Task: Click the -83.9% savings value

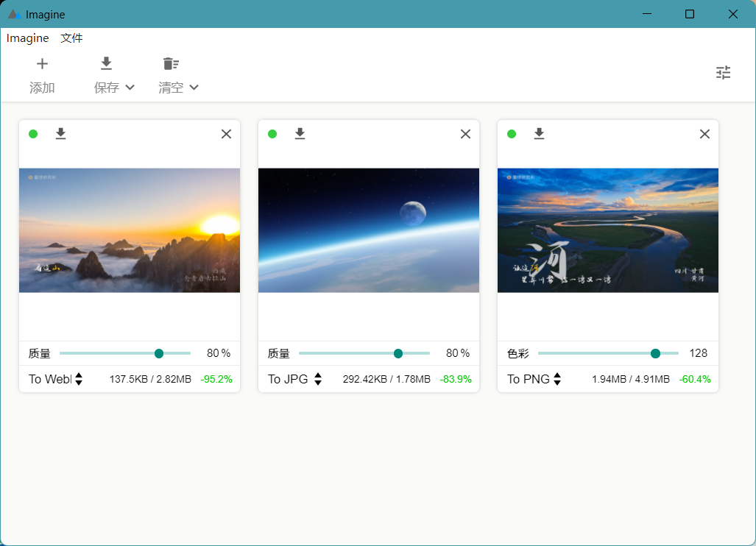Action: pyautogui.click(x=456, y=379)
